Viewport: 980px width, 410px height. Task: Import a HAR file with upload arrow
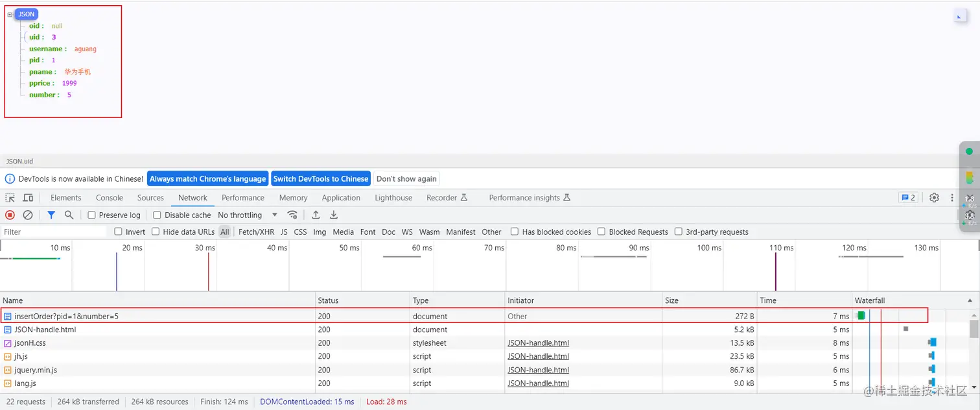tap(316, 215)
